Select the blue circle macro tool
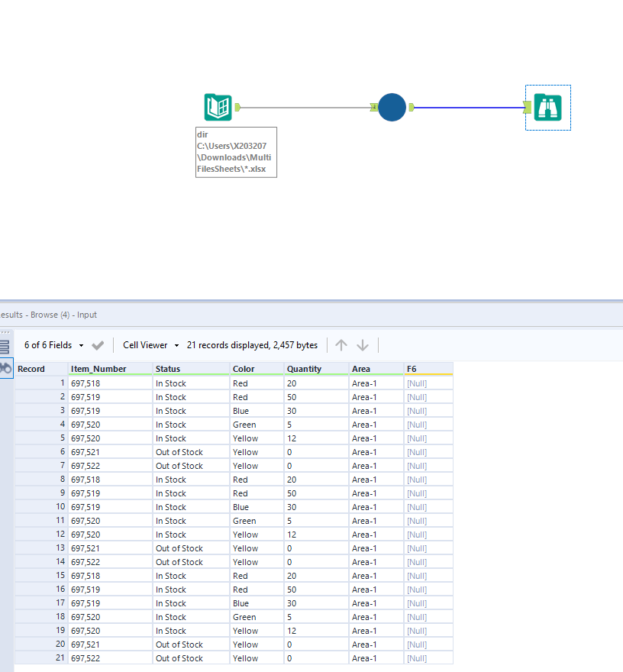Image resolution: width=623 pixels, height=672 pixels. pos(392,107)
